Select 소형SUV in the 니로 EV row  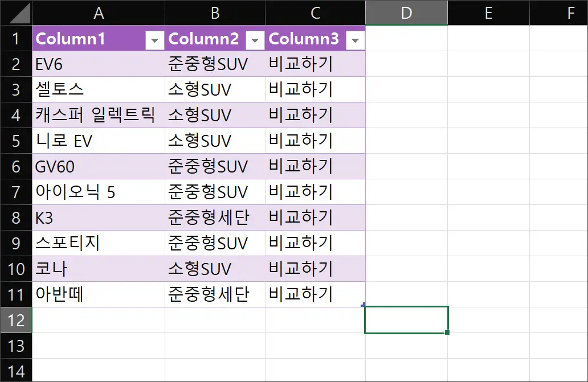[215, 141]
